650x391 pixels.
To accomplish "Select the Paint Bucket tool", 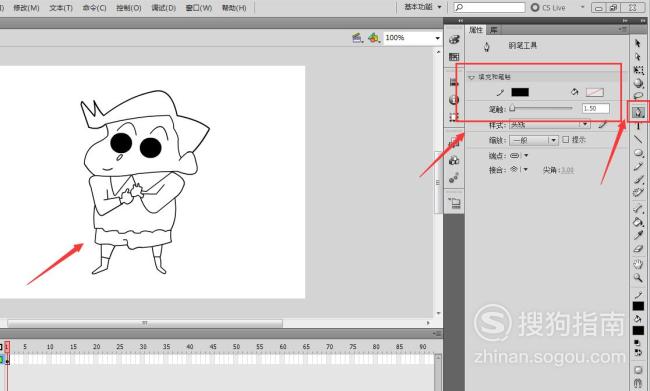I will [x=638, y=222].
